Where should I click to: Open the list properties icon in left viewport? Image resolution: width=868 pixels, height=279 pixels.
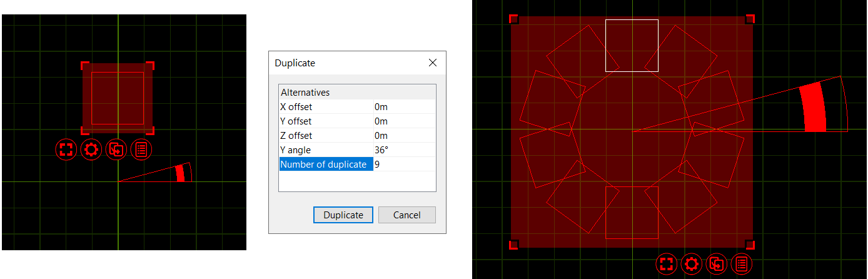point(143,150)
